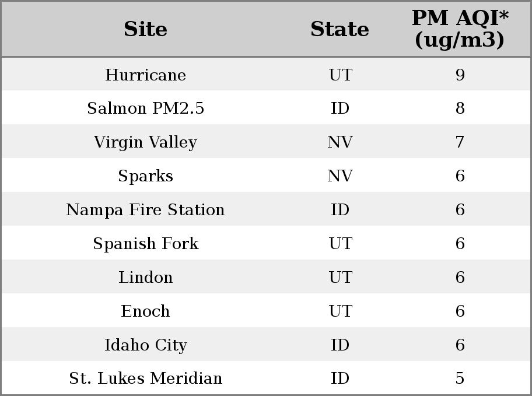Click the AQI value 7 cell

(460, 142)
